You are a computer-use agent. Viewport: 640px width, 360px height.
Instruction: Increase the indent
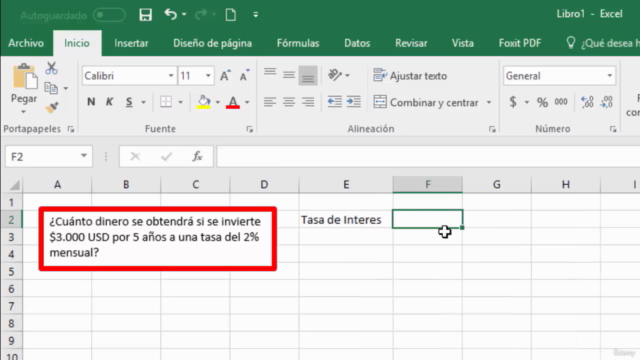coord(353,102)
